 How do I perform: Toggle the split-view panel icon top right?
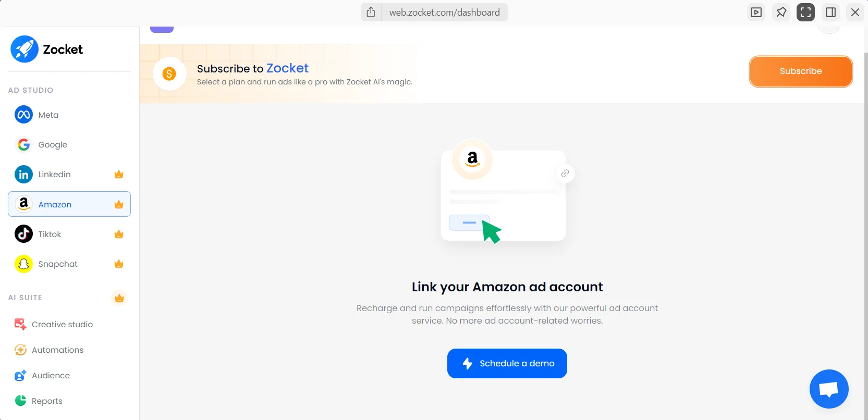click(830, 12)
